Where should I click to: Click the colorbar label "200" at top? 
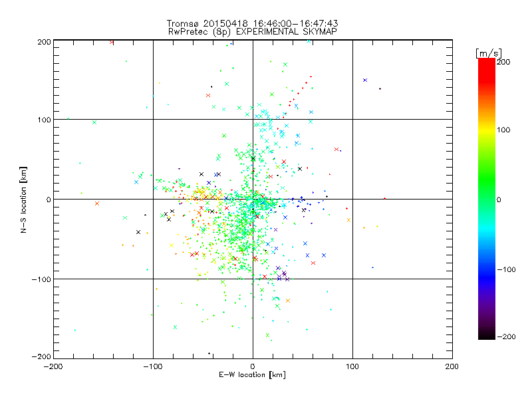tap(503, 62)
